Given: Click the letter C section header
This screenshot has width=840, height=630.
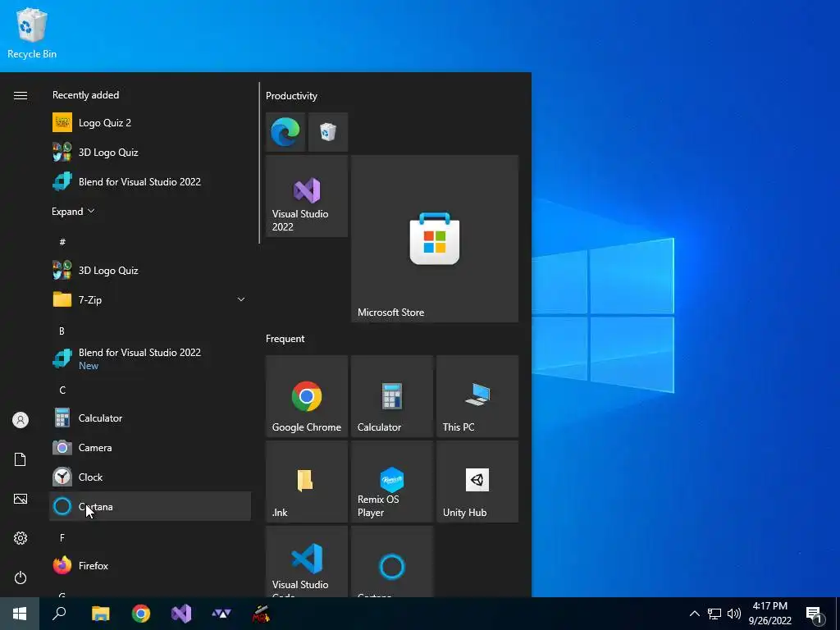Looking at the screenshot, I should 62,390.
